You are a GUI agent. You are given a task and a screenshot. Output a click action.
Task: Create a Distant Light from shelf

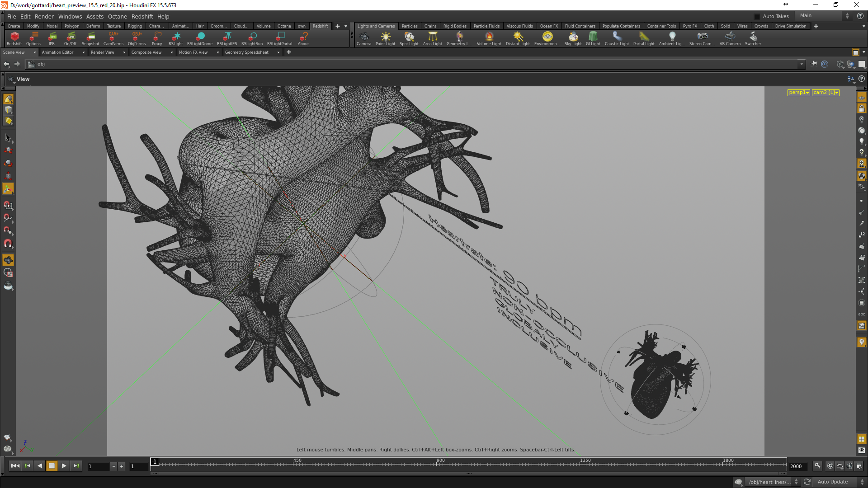tap(518, 38)
